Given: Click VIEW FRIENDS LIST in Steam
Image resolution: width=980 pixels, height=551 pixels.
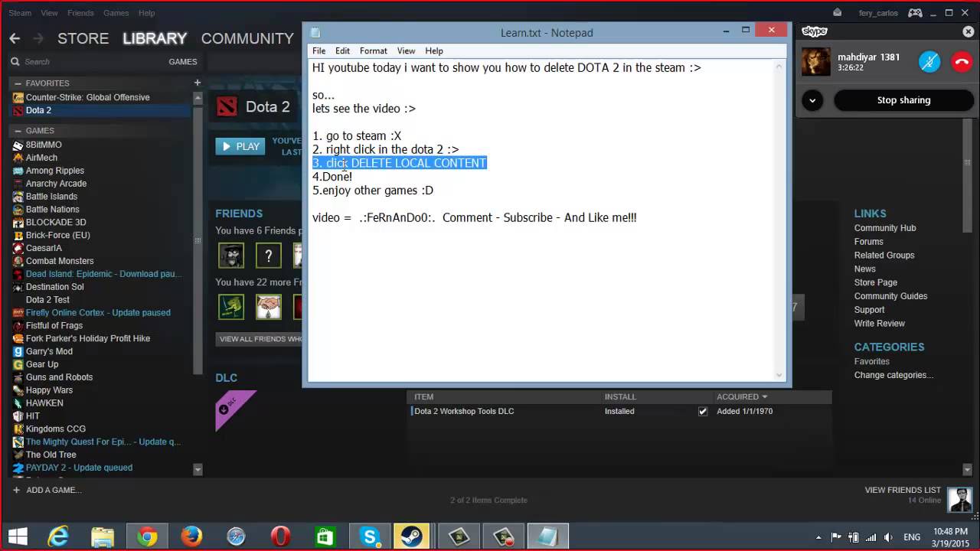Looking at the screenshot, I should (x=903, y=490).
